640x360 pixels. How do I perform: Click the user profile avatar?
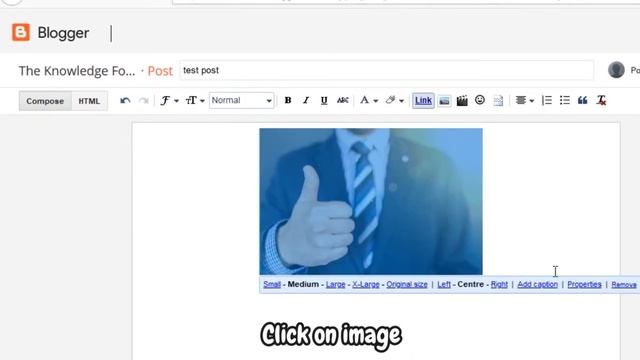point(616,70)
